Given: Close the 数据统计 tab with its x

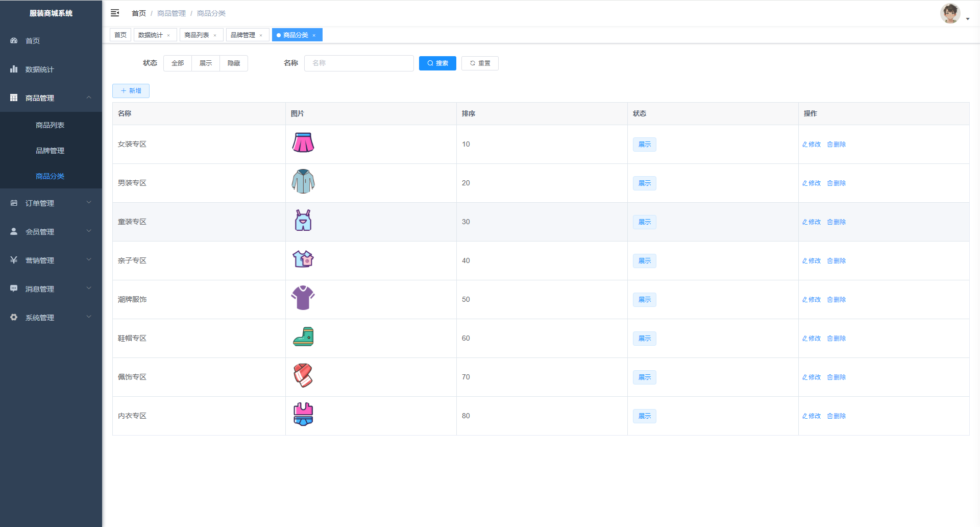Looking at the screenshot, I should (168, 35).
